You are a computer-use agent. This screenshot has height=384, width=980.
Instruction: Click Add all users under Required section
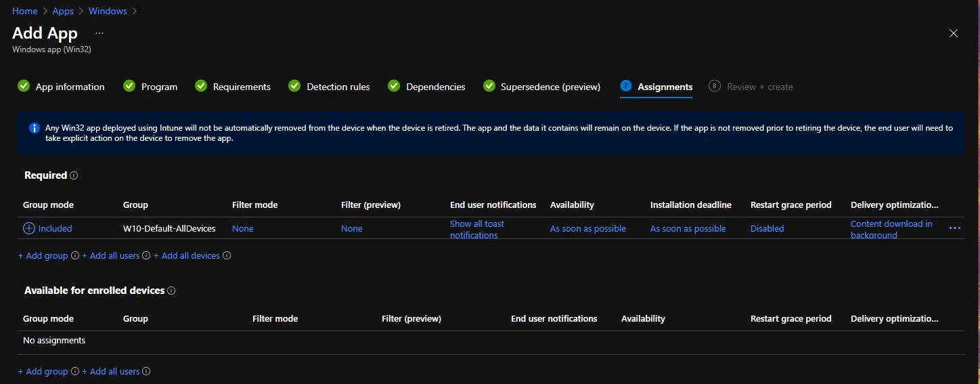(111, 256)
